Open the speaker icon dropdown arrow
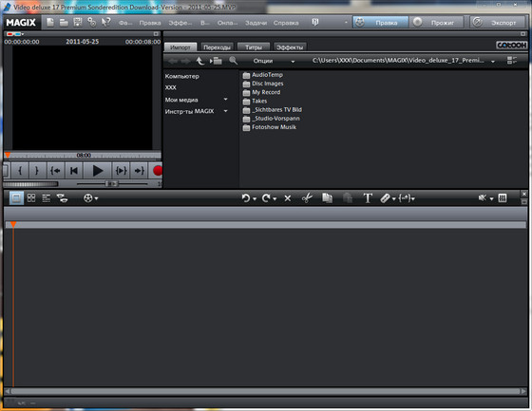 [x=492, y=198]
